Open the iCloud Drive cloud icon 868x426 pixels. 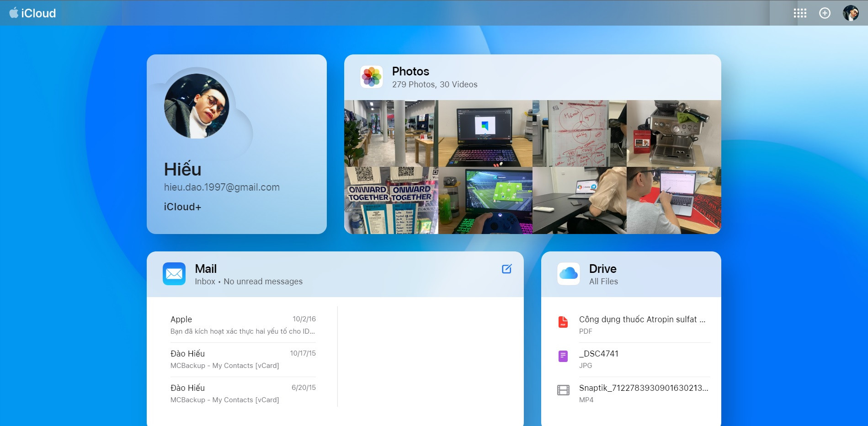[569, 274]
